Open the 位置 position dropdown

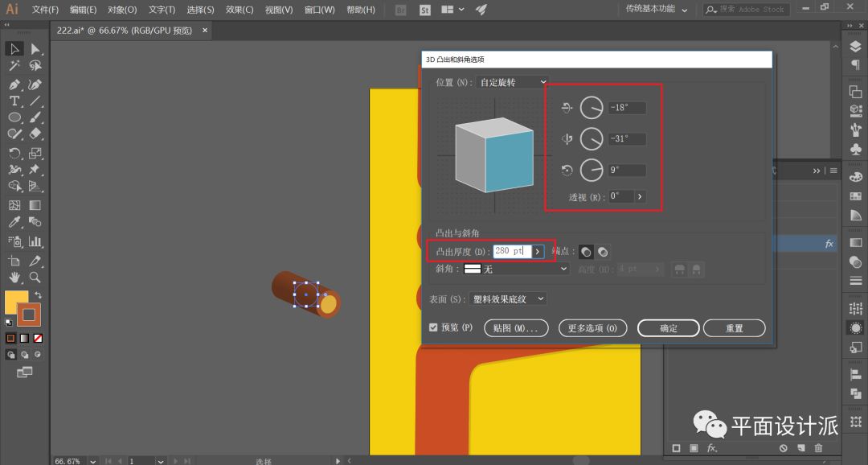512,82
